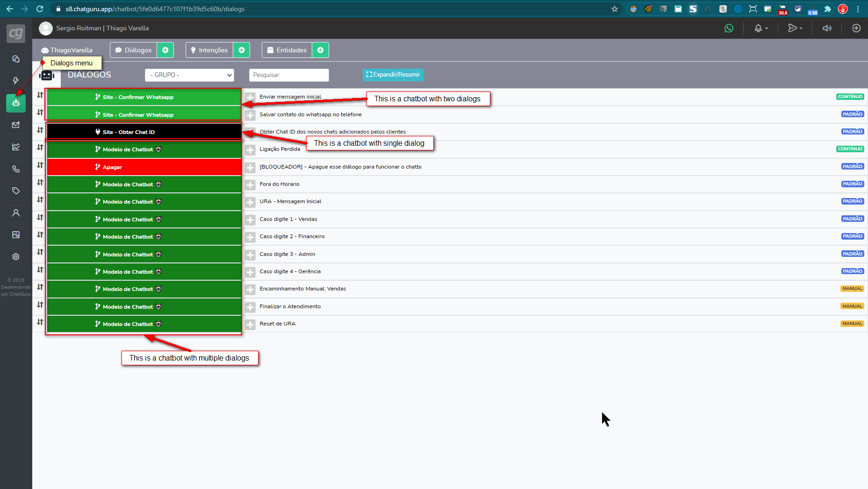Open the reports chart icon in the sidebar
Image resolution: width=868 pixels, height=489 pixels.
(16, 147)
